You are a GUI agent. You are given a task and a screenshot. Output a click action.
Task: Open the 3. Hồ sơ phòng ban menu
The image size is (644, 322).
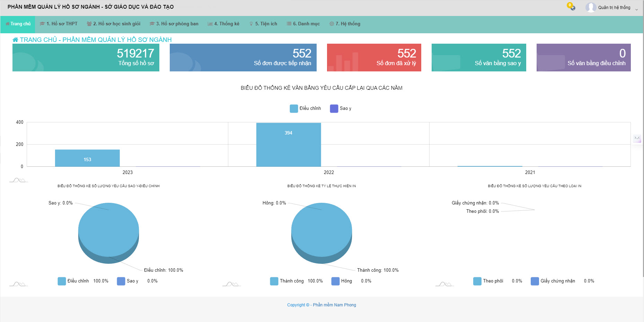click(x=174, y=24)
